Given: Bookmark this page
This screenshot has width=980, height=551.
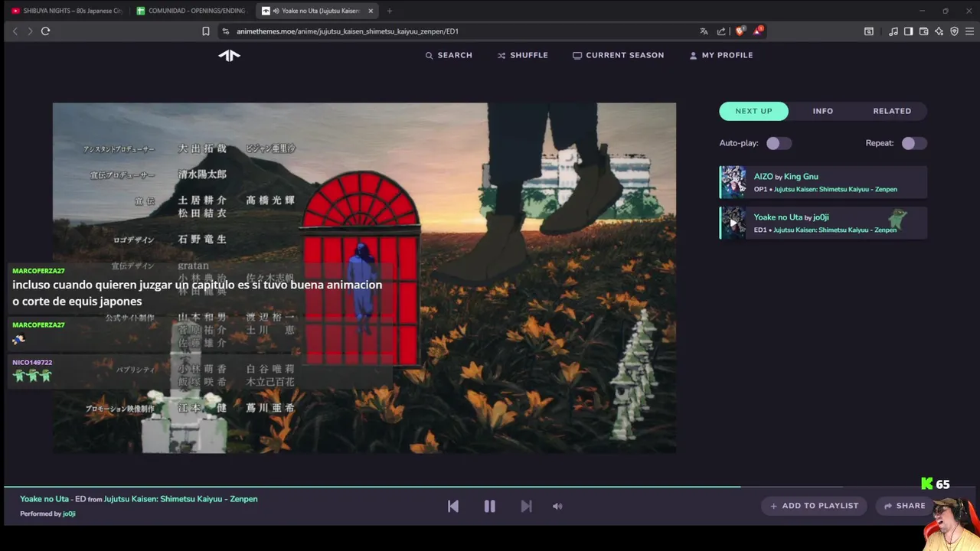Looking at the screenshot, I should click(x=206, y=31).
